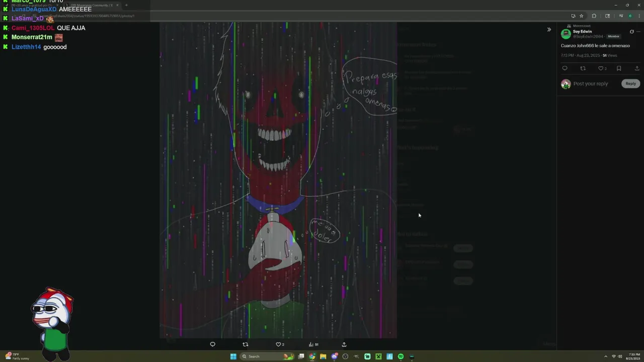Like the post from the side panel
Screen dimensions: 644x362
(602, 68)
